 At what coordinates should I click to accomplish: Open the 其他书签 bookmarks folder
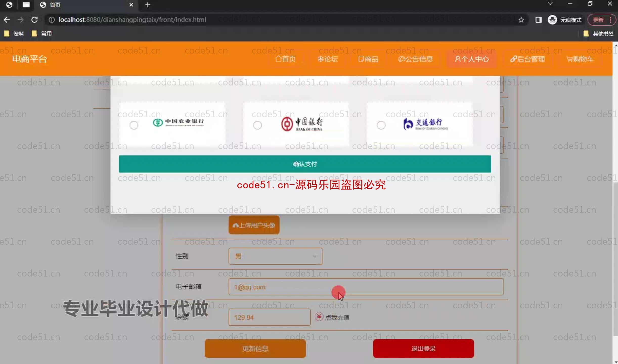(599, 34)
